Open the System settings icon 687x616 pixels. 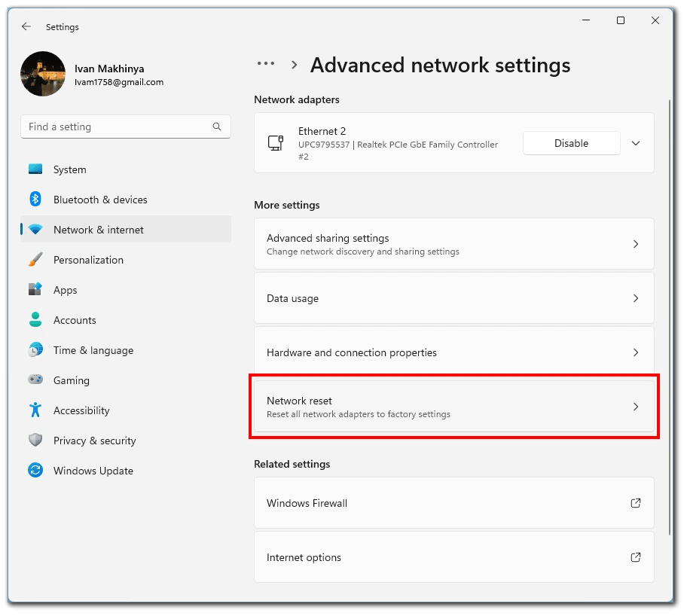pyautogui.click(x=35, y=169)
